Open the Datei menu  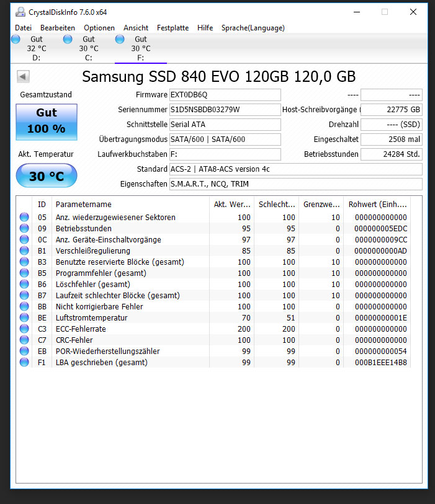click(23, 28)
